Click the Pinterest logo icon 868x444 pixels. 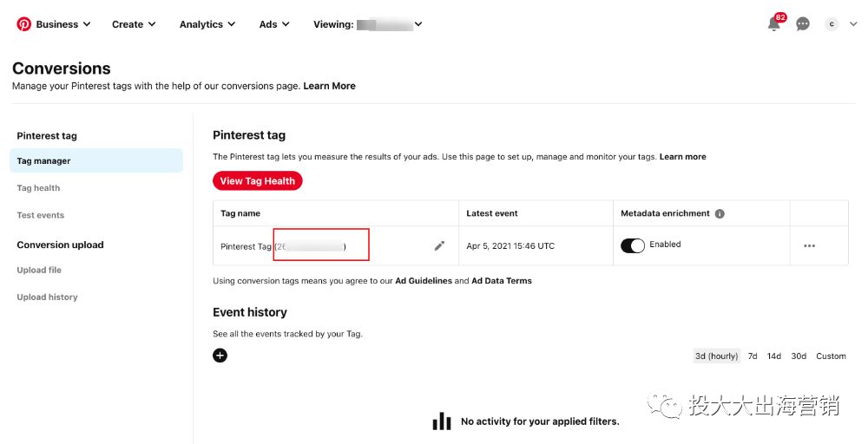[x=23, y=24]
